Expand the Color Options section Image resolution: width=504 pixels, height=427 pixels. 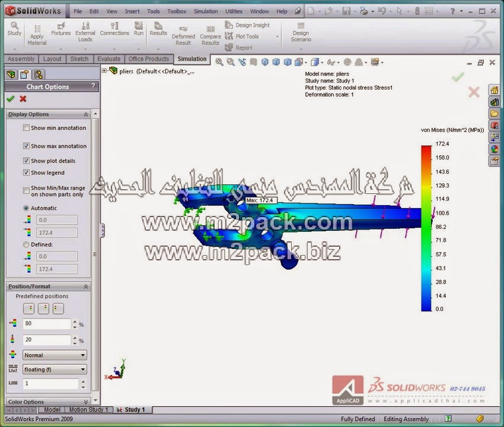coord(86,401)
